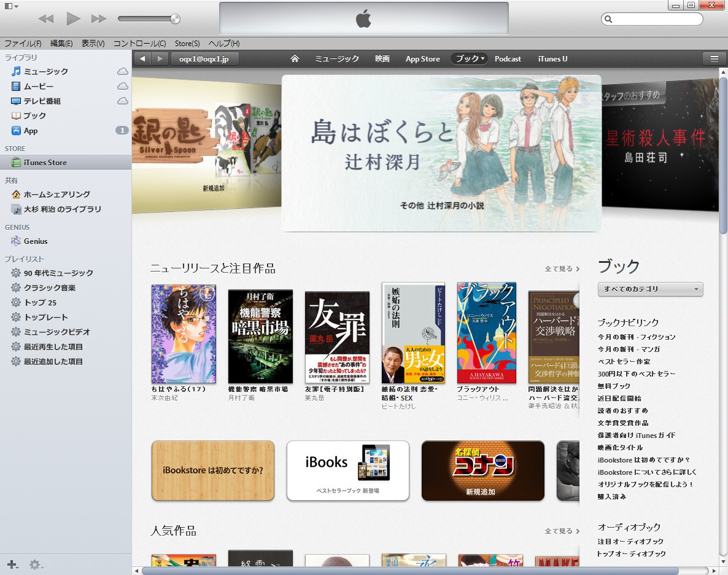Click the cloud icon next to テレビ番組
This screenshot has height=575, width=728.
click(x=123, y=101)
